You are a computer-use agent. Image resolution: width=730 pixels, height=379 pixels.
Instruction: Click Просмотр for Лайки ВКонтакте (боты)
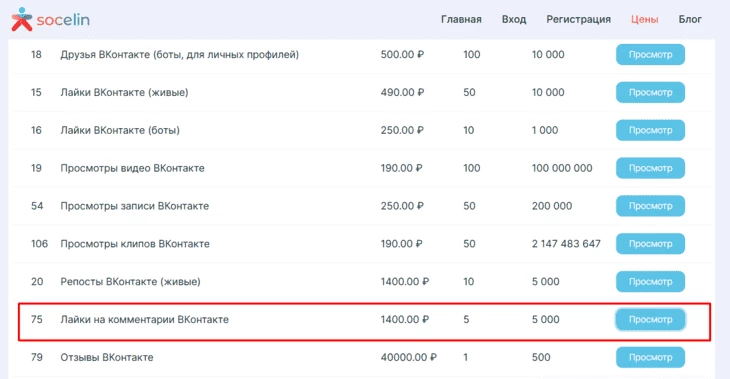coord(650,130)
